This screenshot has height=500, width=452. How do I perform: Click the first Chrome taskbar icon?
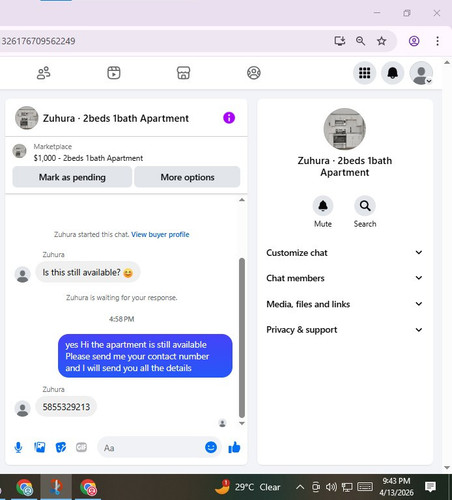[x=25, y=487]
